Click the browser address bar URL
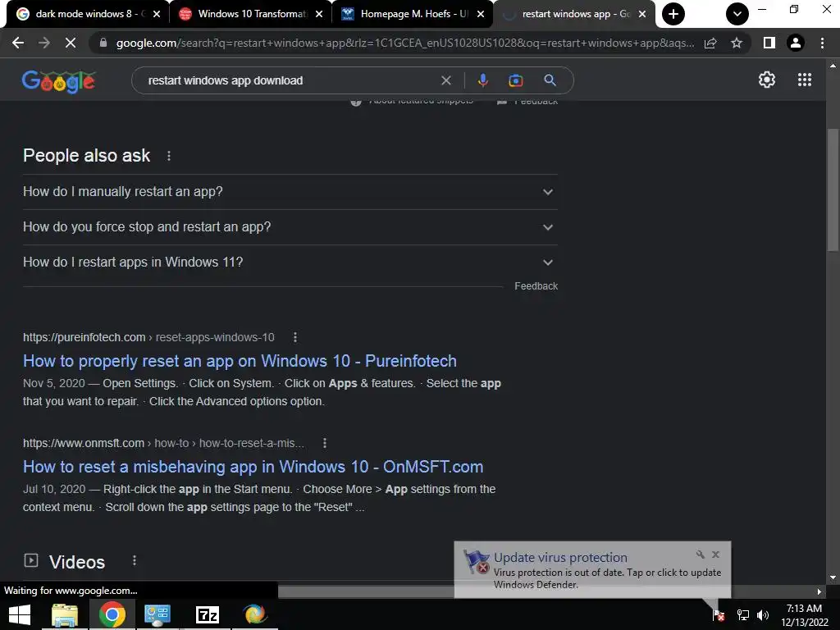 pos(405,43)
